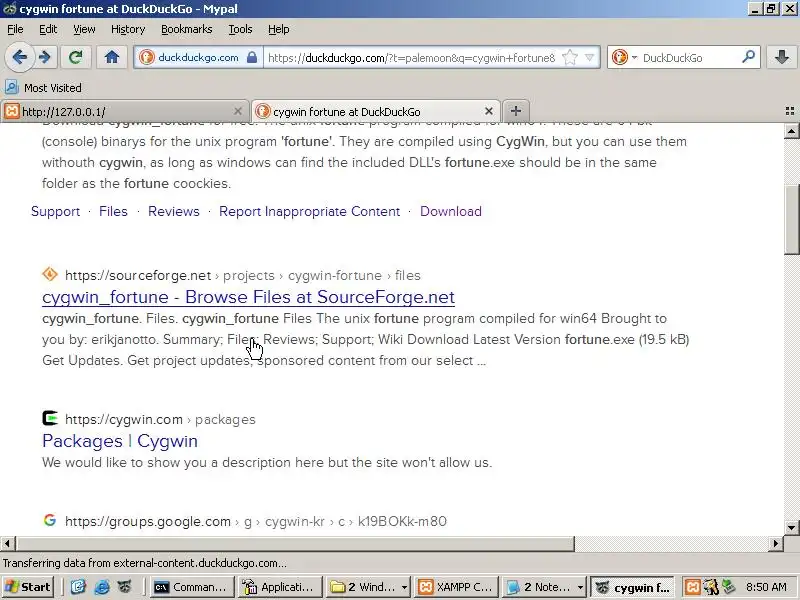Click the XAMPP system tray icon
The image size is (800, 600).
[692, 587]
